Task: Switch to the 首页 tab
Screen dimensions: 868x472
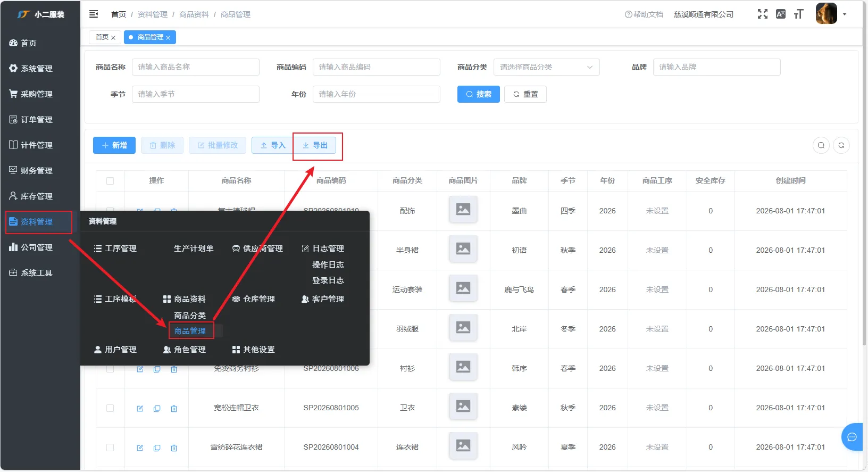Action: click(x=105, y=37)
